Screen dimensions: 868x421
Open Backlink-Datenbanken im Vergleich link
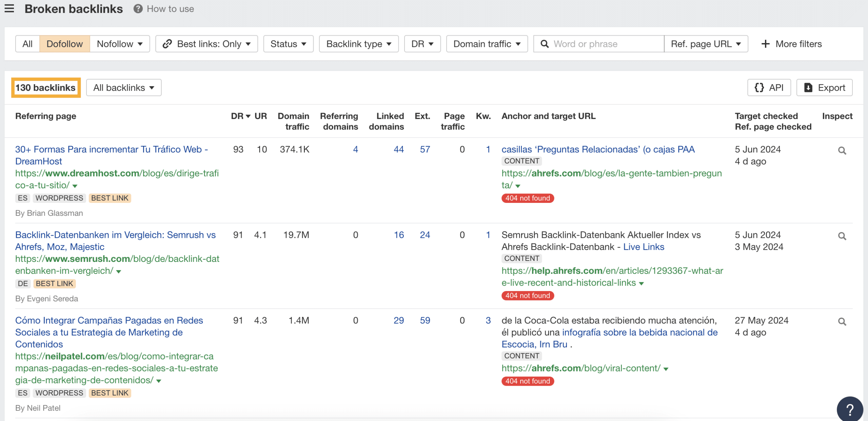pyautogui.click(x=115, y=241)
